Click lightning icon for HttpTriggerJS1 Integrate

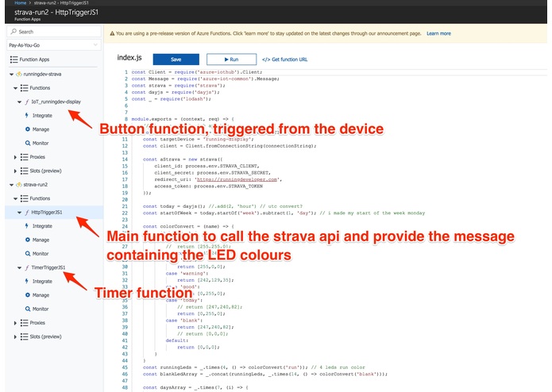pos(27,226)
